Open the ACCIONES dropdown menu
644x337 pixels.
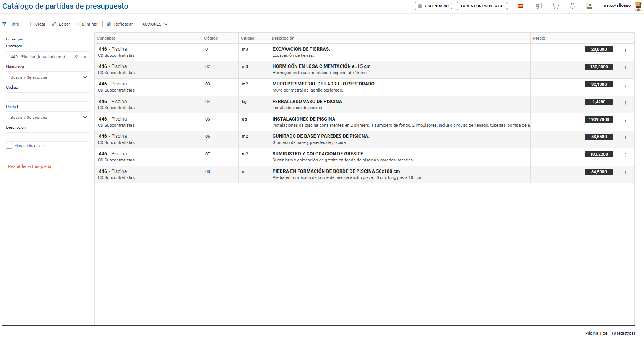(x=155, y=24)
